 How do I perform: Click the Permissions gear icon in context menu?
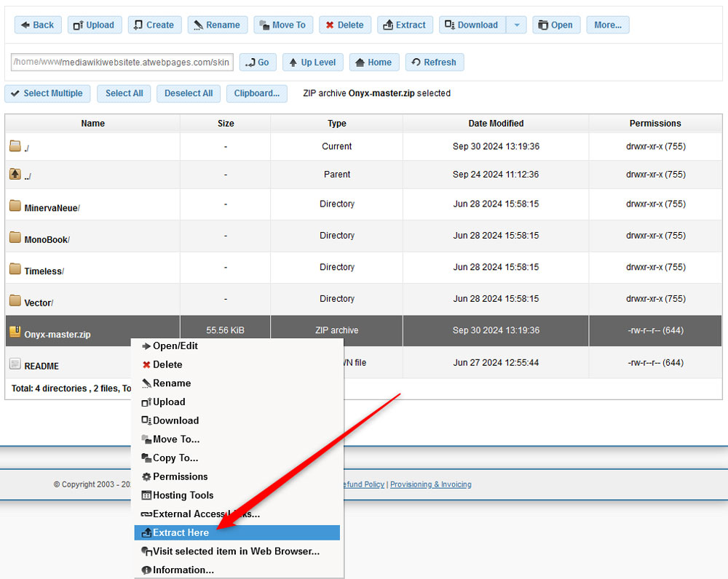146,476
